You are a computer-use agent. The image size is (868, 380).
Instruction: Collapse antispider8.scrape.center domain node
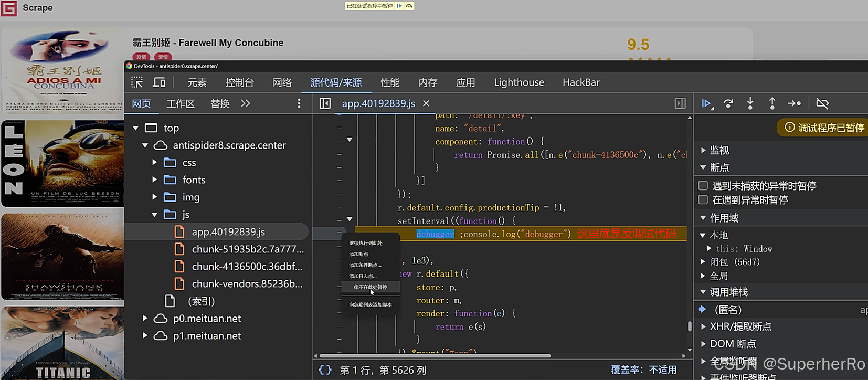[145, 145]
